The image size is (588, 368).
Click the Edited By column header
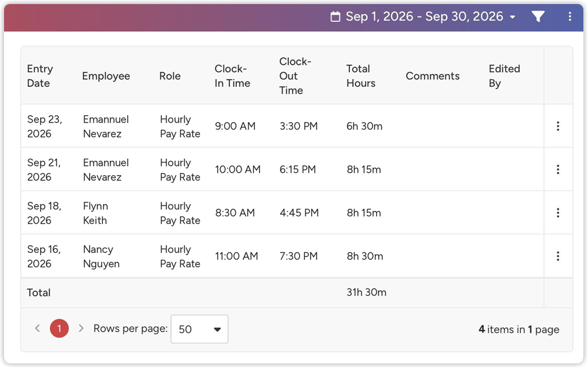[x=505, y=76]
